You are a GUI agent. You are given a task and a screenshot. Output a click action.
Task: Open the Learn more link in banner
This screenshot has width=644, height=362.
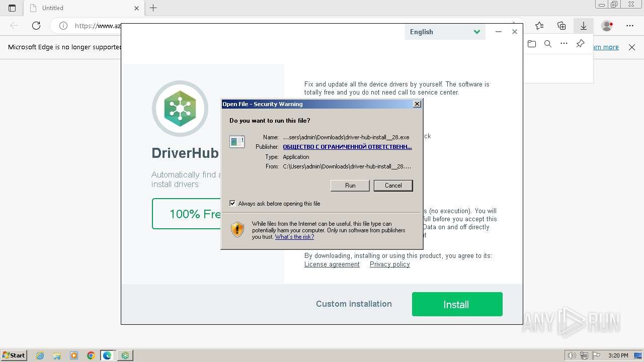[x=606, y=47]
